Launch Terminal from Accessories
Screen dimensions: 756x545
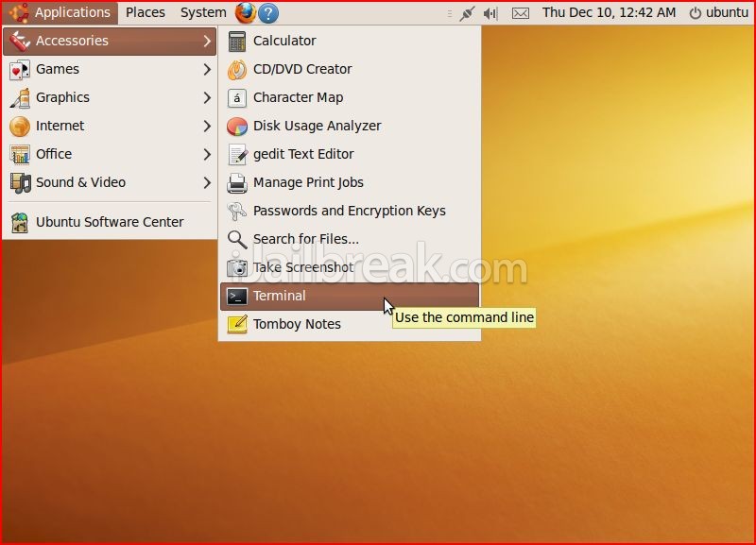pos(350,297)
